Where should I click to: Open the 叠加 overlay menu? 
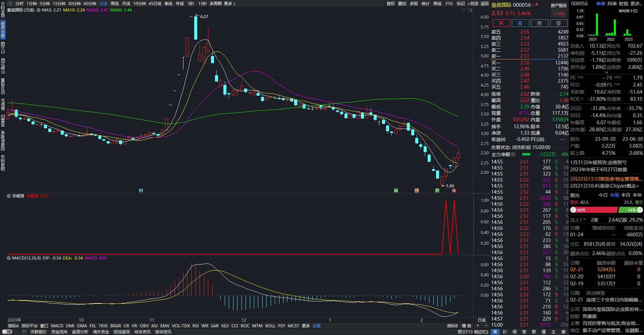point(402,4)
